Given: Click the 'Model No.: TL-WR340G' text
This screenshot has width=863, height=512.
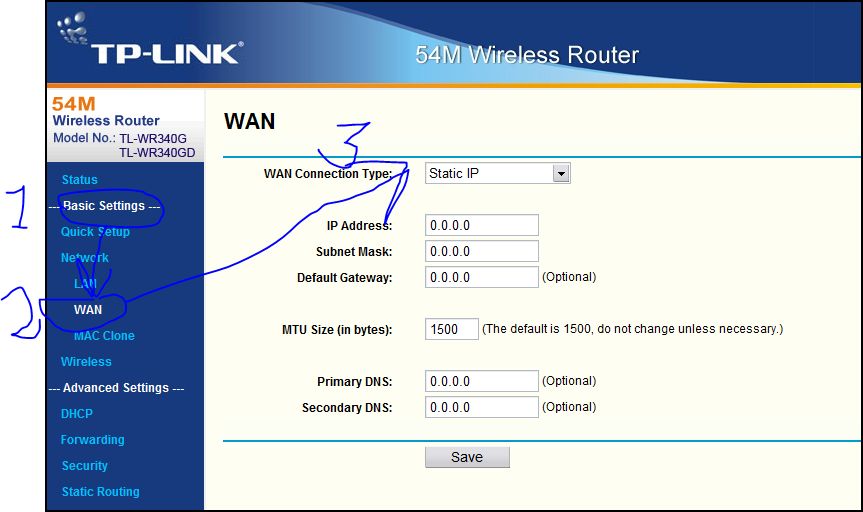Looking at the screenshot, I should 120,138.
